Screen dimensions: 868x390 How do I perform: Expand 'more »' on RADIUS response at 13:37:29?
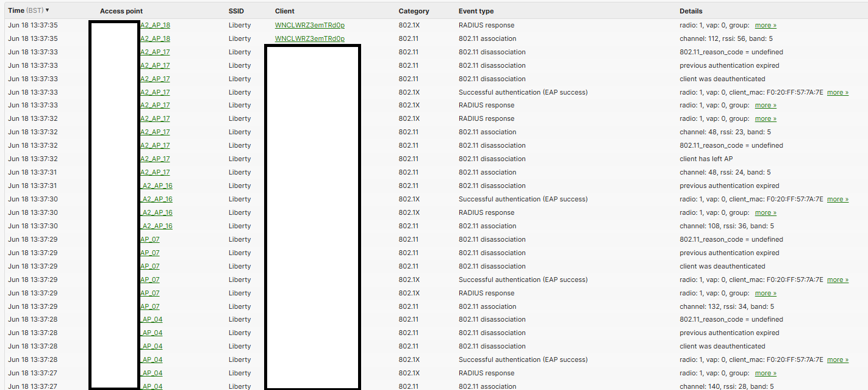click(766, 293)
